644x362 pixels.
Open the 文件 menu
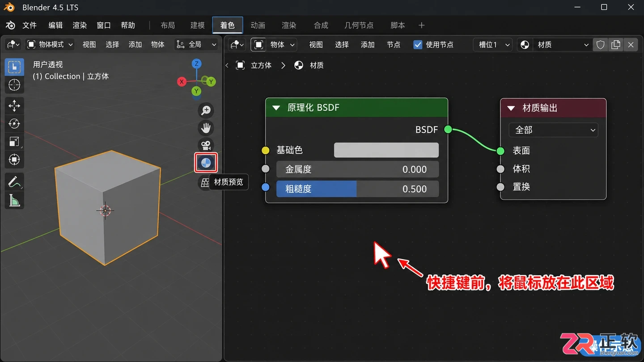[x=30, y=25]
